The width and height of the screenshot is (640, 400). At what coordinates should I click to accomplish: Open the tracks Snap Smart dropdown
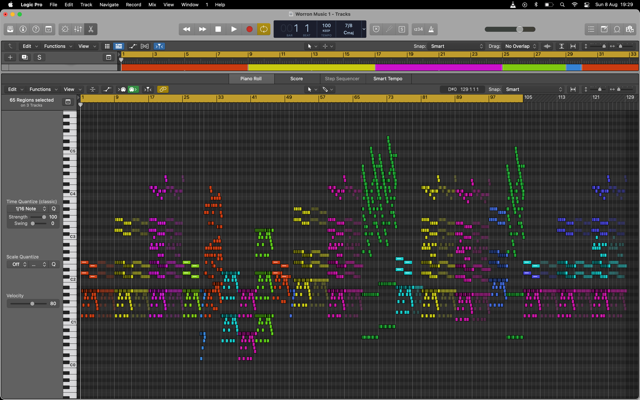tap(457, 46)
